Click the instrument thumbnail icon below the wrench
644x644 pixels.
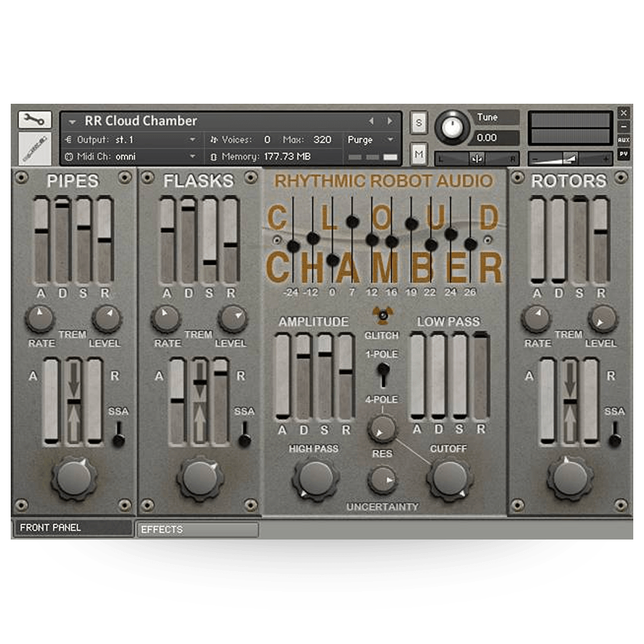click(x=35, y=148)
